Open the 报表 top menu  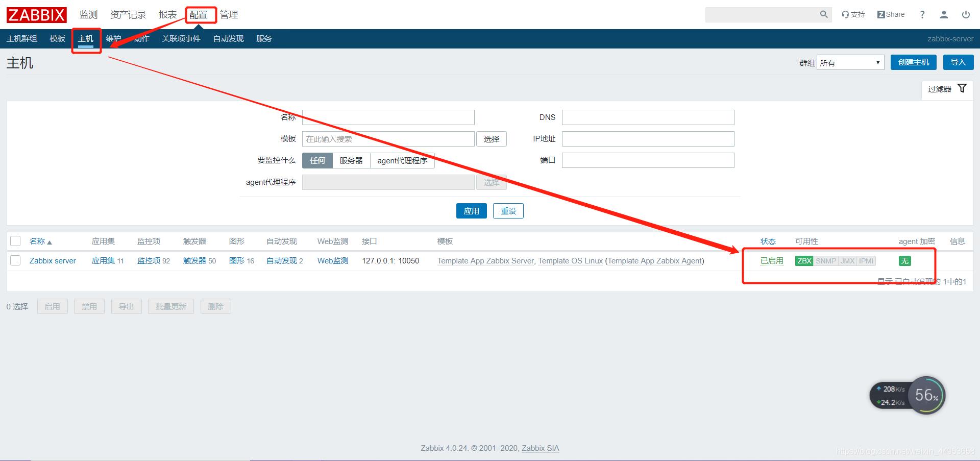tap(167, 15)
